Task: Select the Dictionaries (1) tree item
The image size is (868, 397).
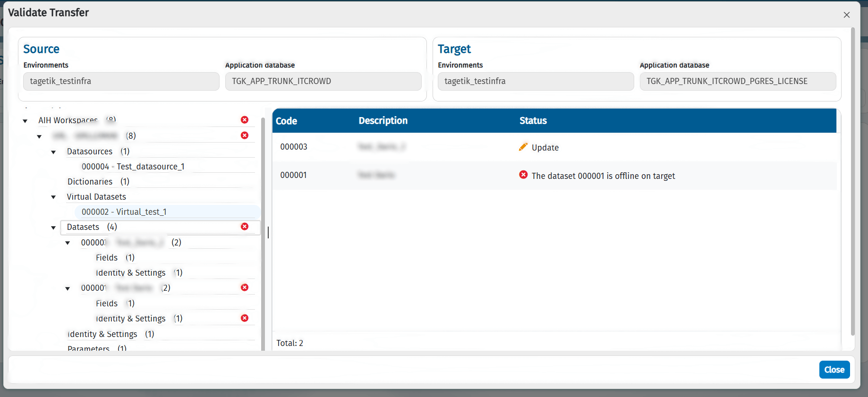Action: [98, 182]
